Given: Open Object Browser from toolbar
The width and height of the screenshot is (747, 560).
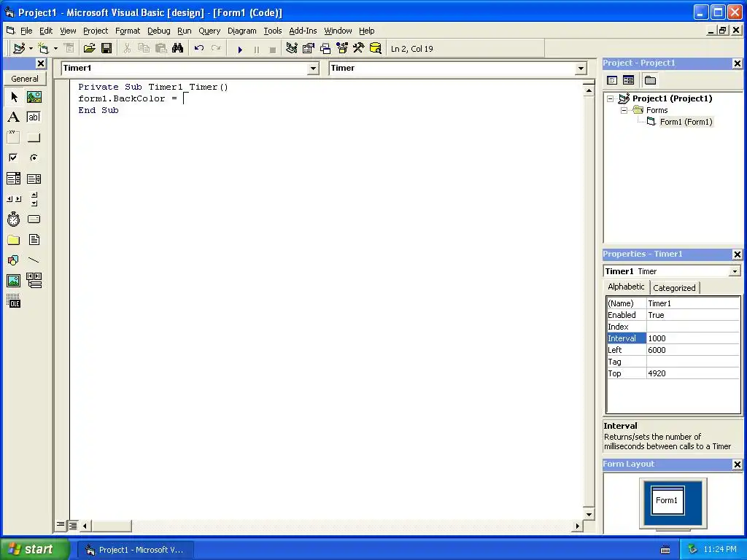Looking at the screenshot, I should click(342, 49).
